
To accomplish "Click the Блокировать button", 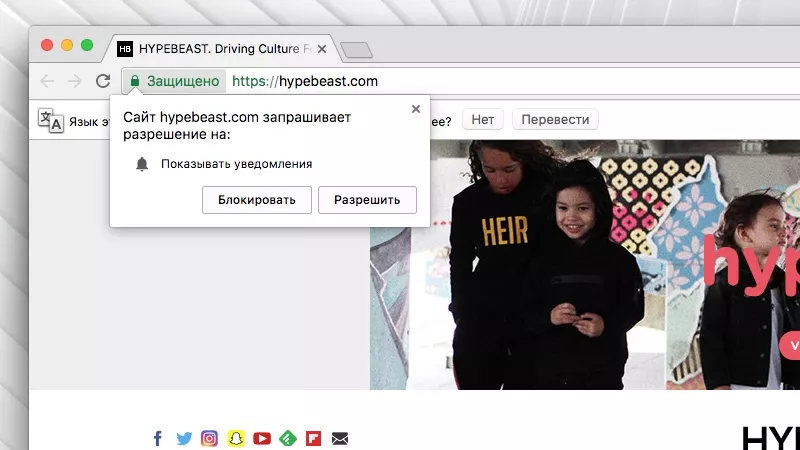I will click(257, 200).
